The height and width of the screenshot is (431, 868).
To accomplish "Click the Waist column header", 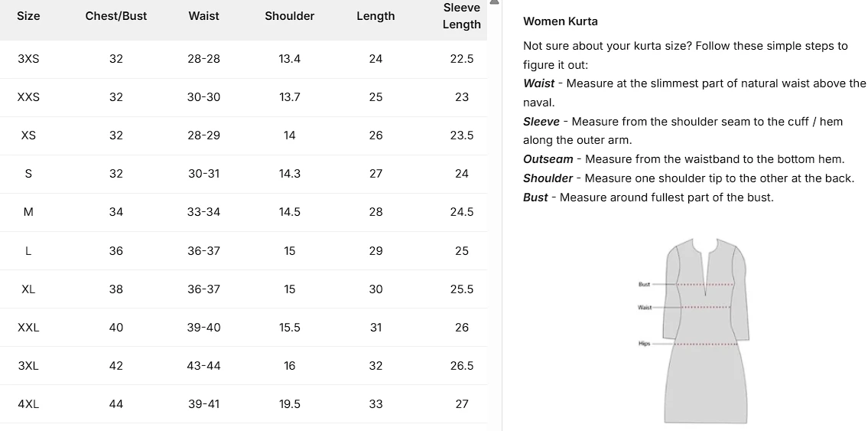I will click(x=203, y=16).
